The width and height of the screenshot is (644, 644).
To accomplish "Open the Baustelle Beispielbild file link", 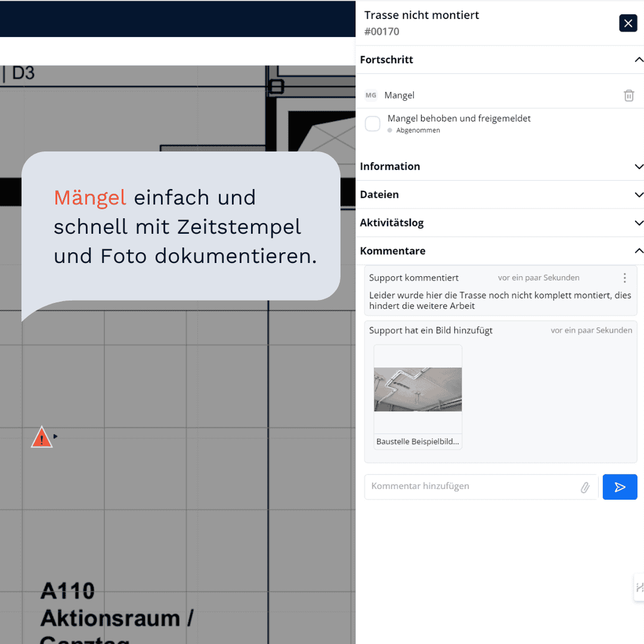I will (417, 441).
